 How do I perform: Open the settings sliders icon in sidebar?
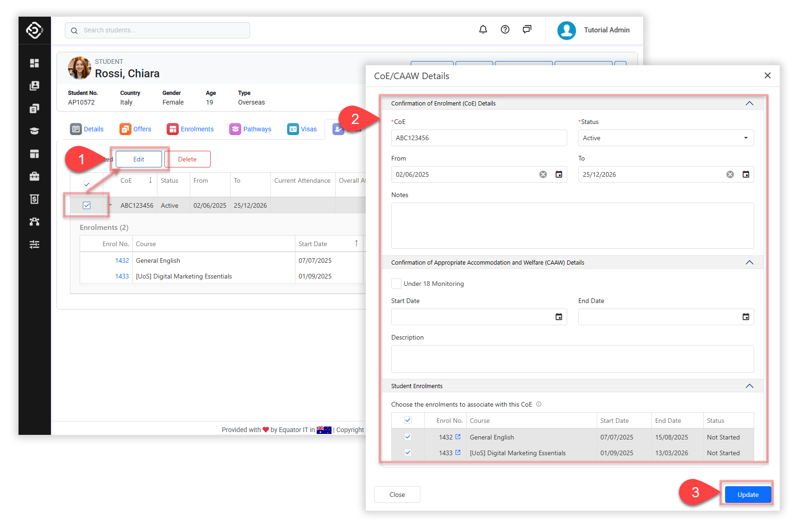point(34,244)
